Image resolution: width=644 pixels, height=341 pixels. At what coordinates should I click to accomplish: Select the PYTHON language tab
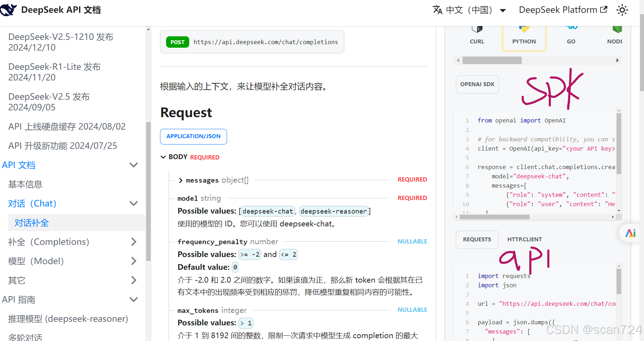pos(524,38)
